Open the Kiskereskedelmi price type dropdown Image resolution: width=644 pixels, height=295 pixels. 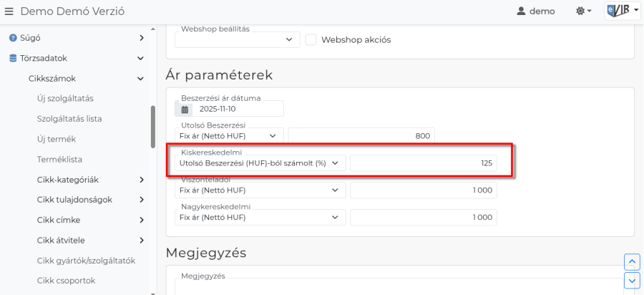[260, 163]
